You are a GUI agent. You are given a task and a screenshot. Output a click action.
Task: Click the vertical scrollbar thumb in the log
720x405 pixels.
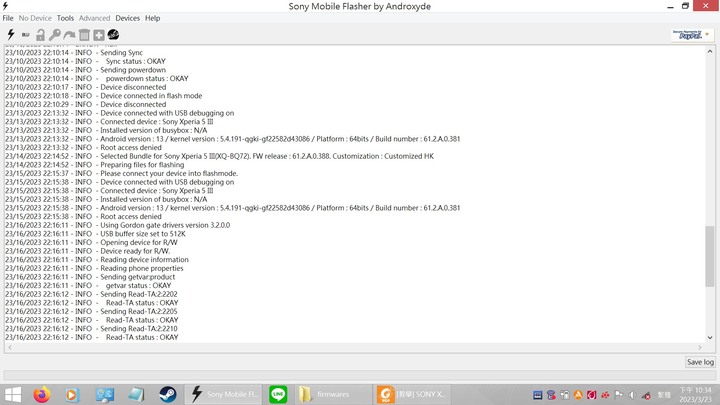pos(710,257)
